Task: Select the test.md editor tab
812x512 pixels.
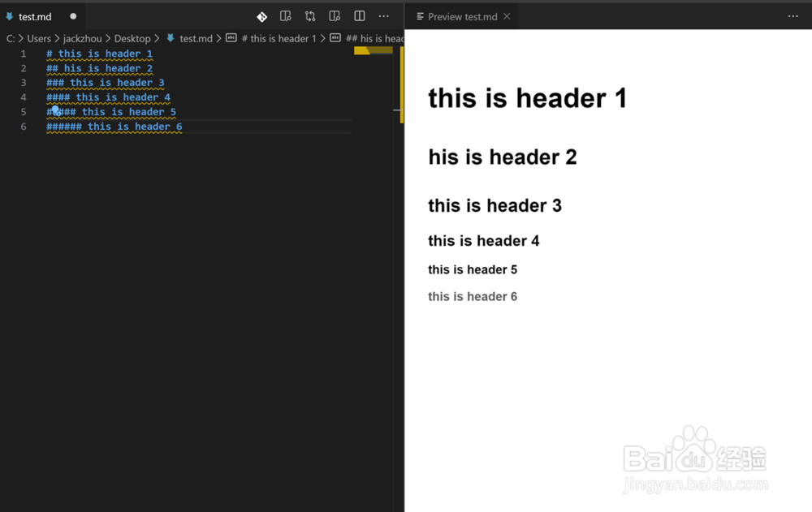Action: coord(43,16)
